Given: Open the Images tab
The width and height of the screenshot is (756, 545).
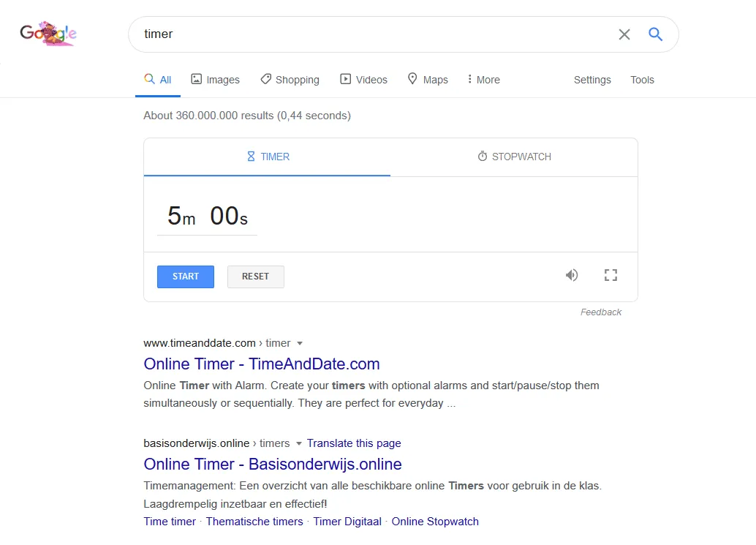Looking at the screenshot, I should click(x=216, y=80).
